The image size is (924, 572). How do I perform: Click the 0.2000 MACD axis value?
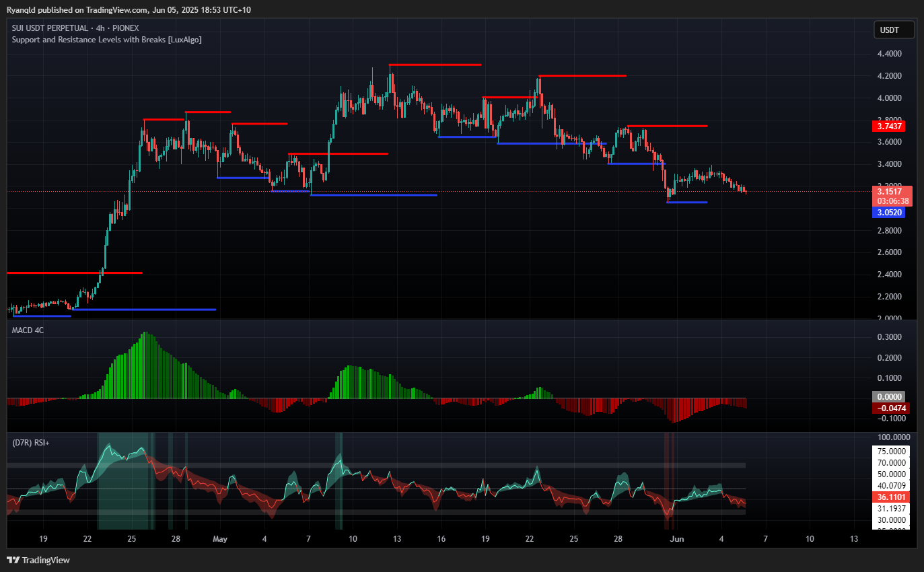point(890,357)
